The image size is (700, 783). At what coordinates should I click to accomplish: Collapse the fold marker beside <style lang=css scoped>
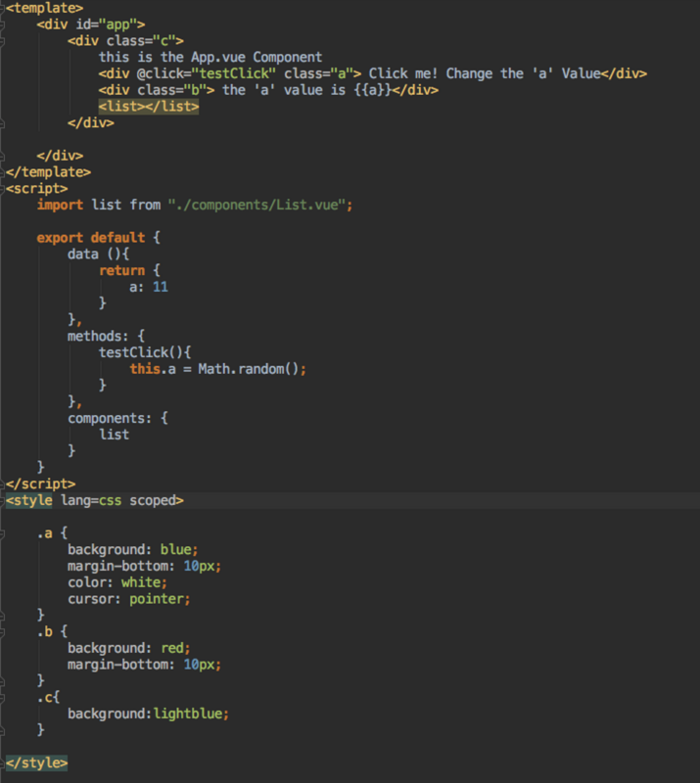2,500
